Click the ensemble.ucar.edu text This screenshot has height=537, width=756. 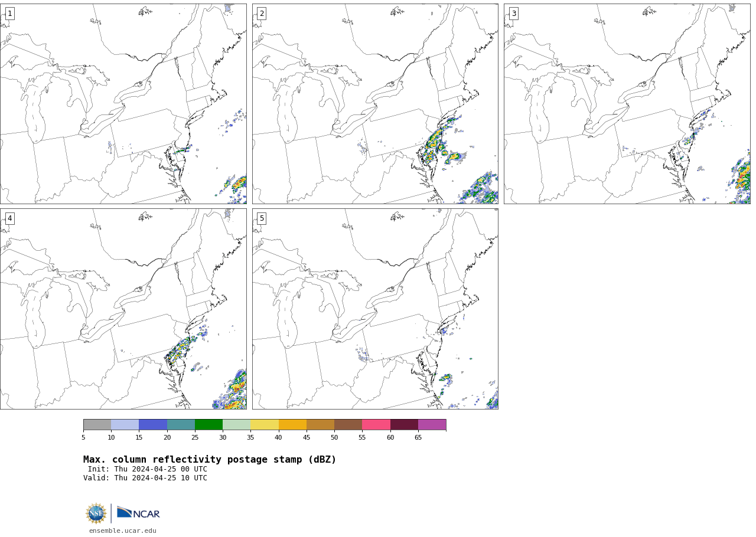point(123,531)
